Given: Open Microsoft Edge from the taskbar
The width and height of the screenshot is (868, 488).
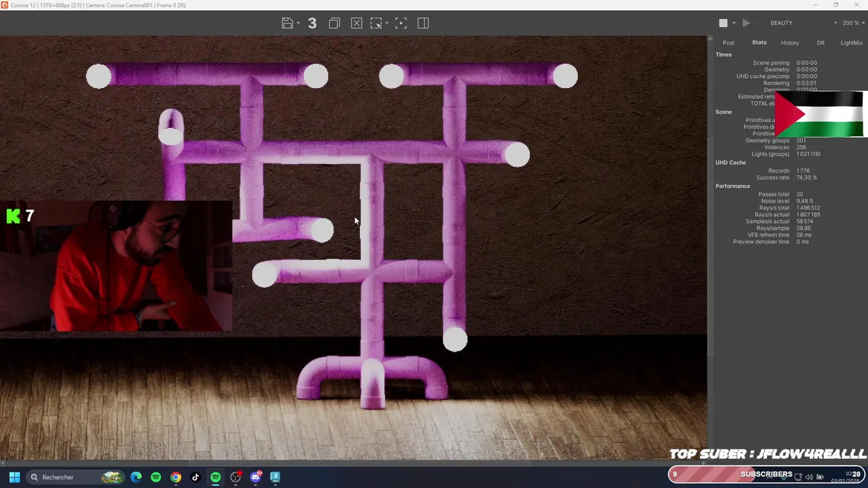Looking at the screenshot, I should (136, 477).
